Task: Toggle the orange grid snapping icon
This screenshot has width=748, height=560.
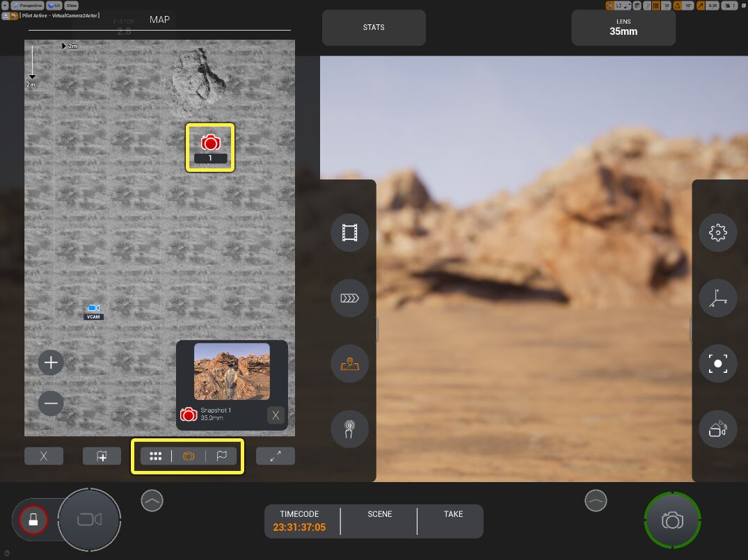Action: pyautogui.click(x=656, y=6)
